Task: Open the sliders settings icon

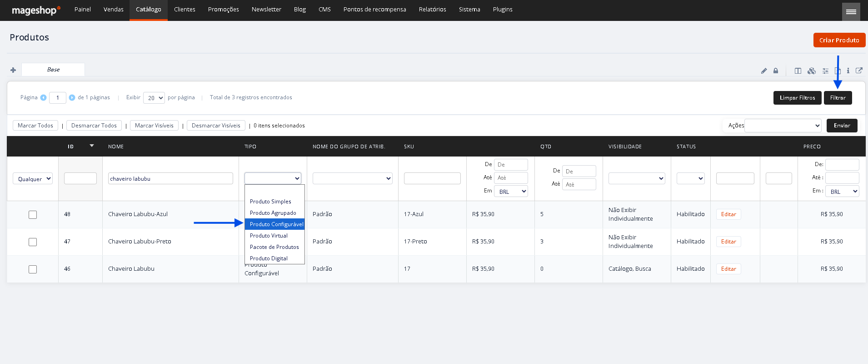Action: click(x=825, y=71)
